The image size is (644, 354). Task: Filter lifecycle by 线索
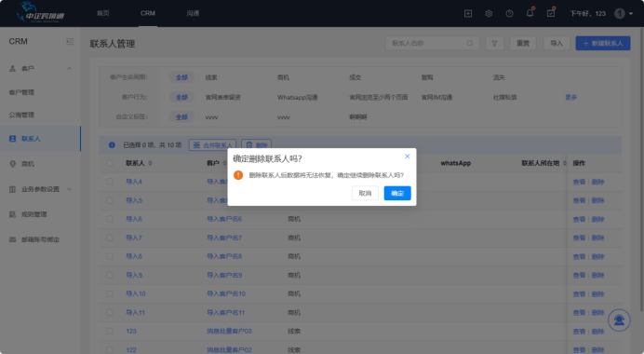tap(211, 77)
